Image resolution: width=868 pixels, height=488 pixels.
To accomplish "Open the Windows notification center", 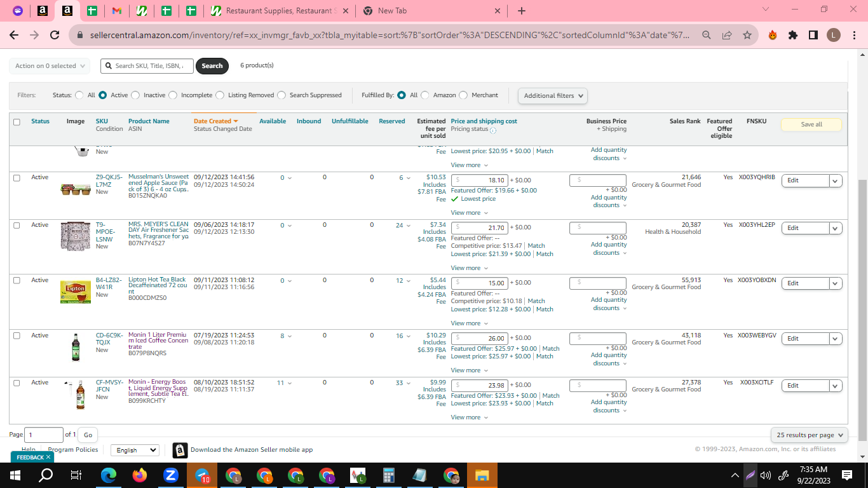I will coord(846,475).
